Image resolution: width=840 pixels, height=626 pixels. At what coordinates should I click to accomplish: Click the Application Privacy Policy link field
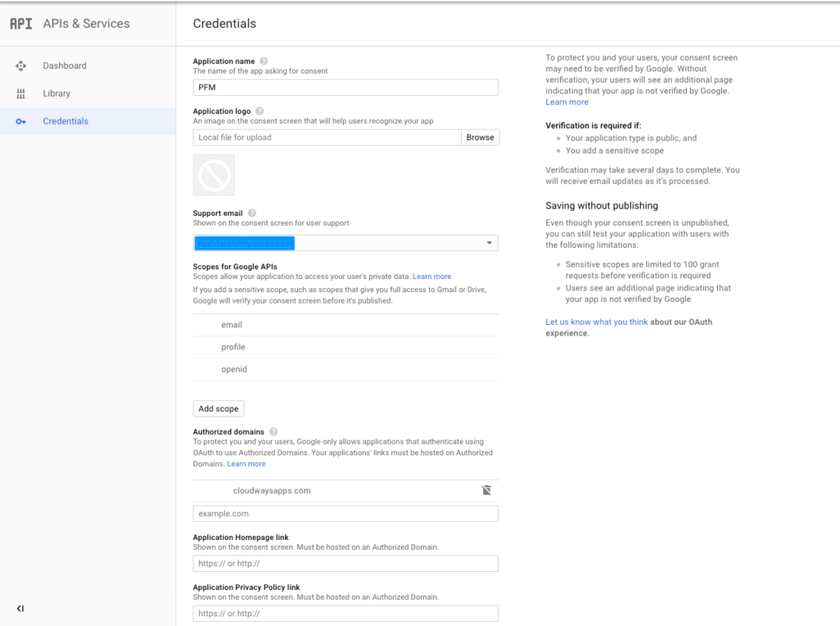pyautogui.click(x=345, y=613)
